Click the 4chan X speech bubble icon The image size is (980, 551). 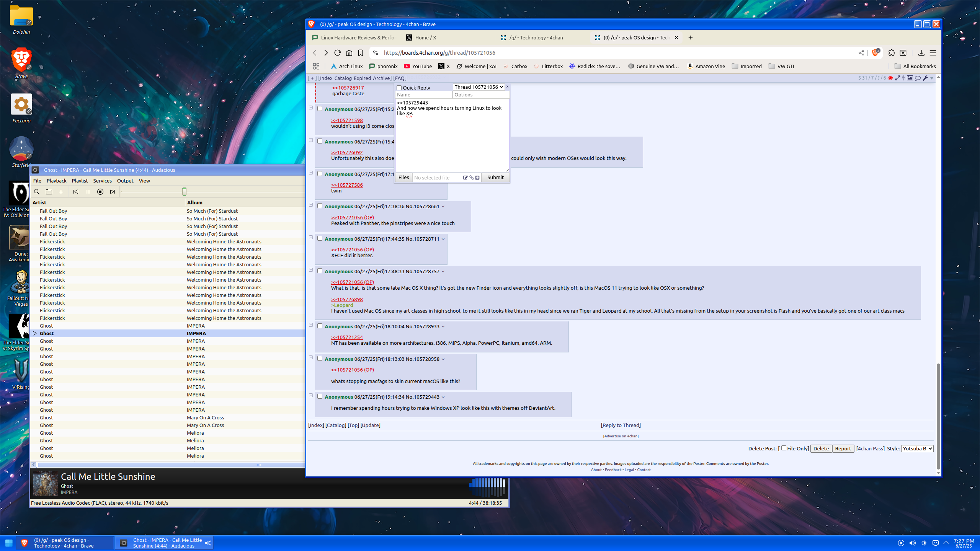point(918,78)
